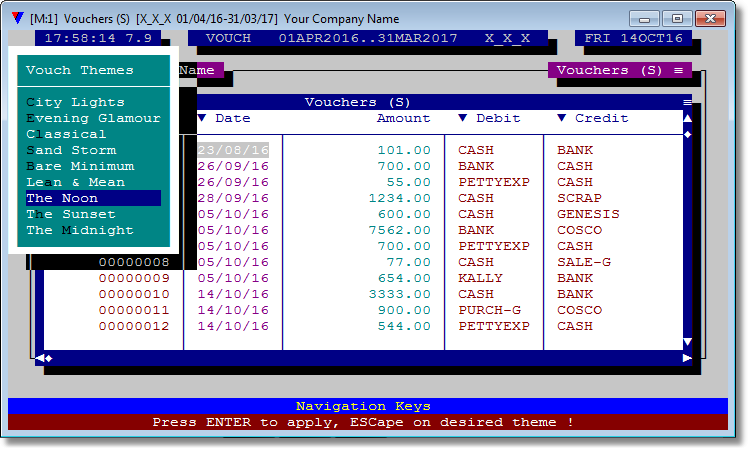Click the Navigation Keys bar
The width and height of the screenshot is (748, 450).
click(x=368, y=406)
